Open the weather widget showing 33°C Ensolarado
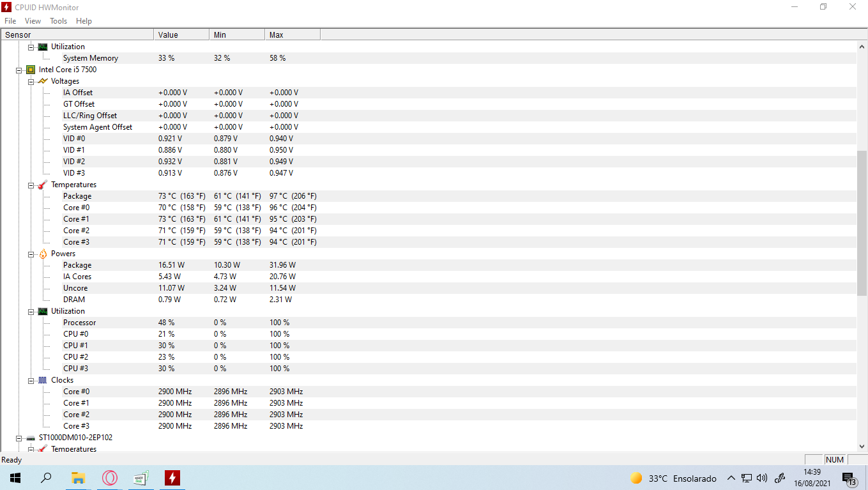This screenshot has width=868, height=490. 673,478
